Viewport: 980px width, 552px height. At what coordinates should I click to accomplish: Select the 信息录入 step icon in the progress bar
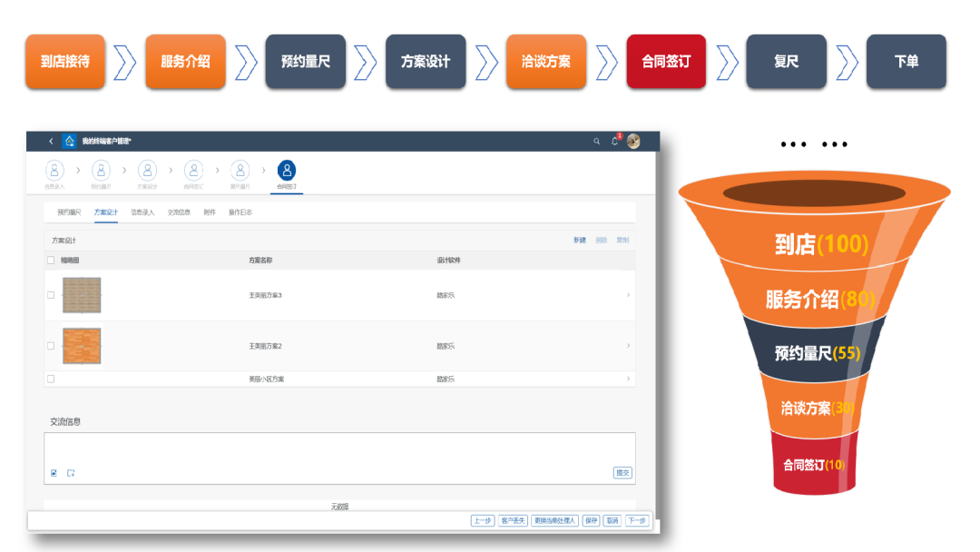pyautogui.click(x=54, y=170)
